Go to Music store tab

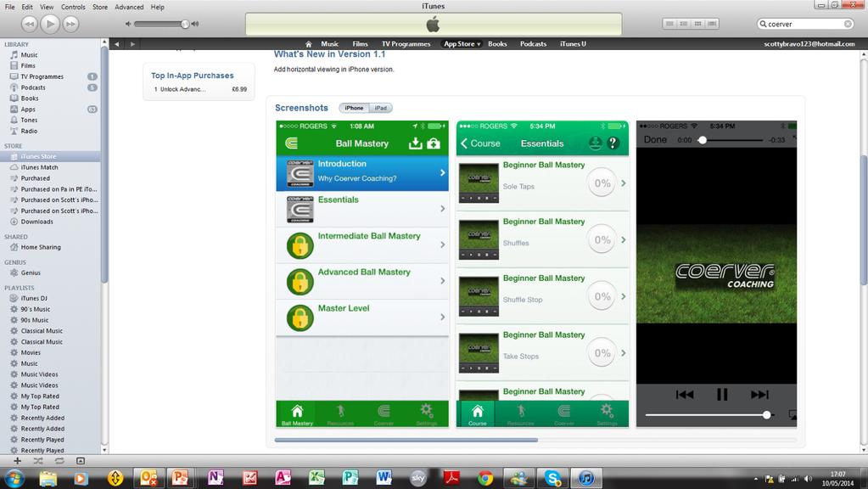pos(329,44)
